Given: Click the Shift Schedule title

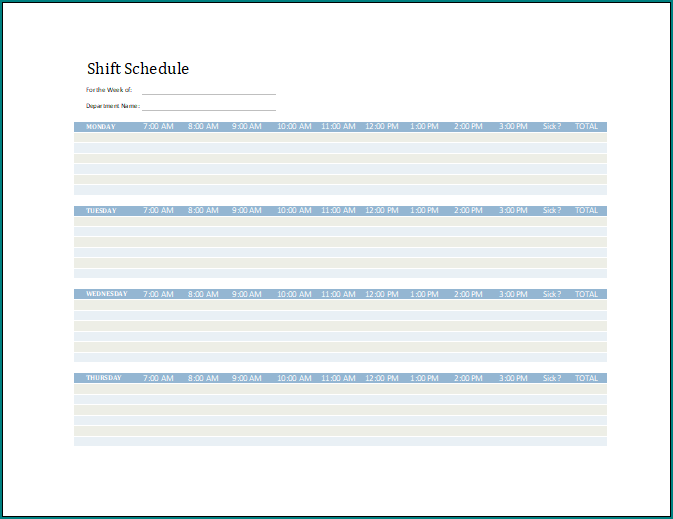Looking at the screenshot, I should coord(138,69).
